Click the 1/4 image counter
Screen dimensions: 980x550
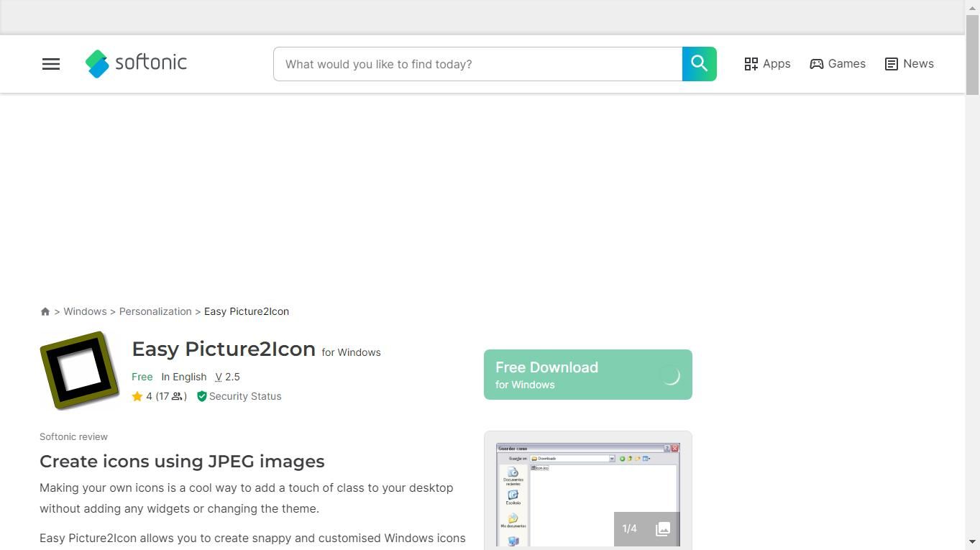coord(630,528)
